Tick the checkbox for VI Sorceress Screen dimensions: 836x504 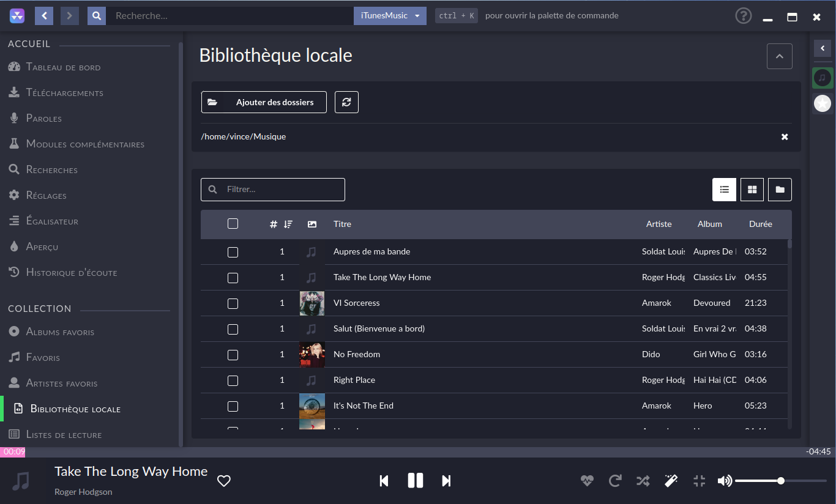pyautogui.click(x=233, y=303)
